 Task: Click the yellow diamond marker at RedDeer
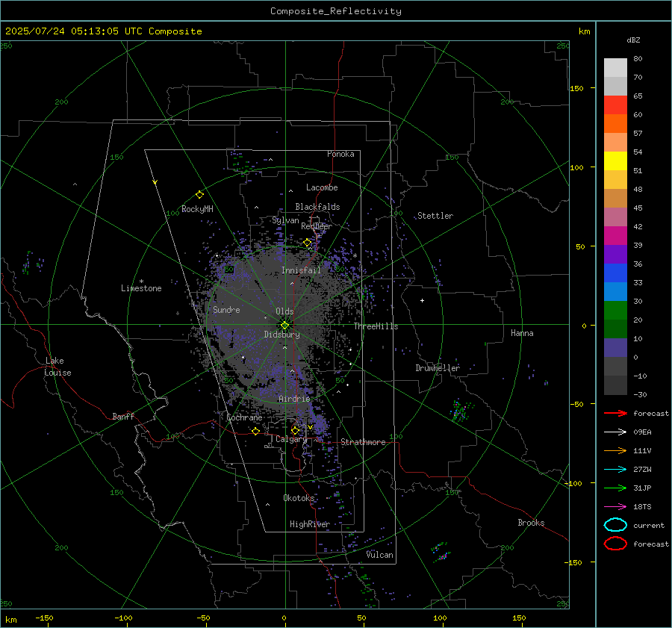[x=308, y=243]
